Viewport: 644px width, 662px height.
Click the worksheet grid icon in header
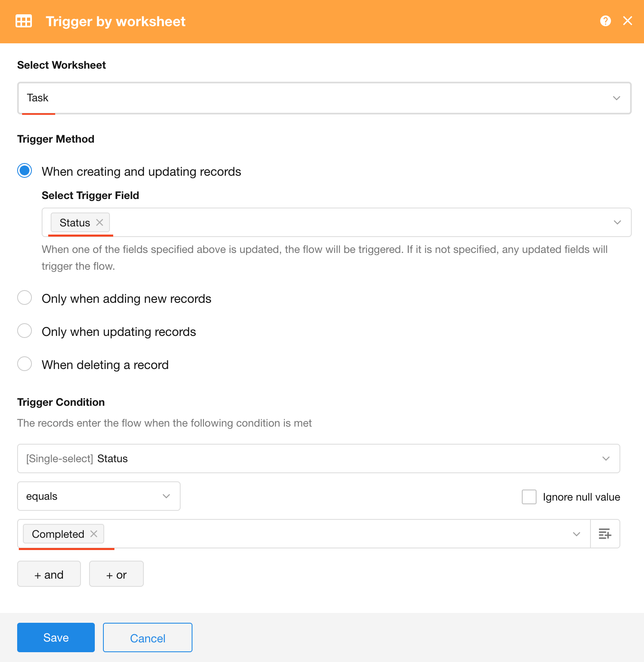click(x=24, y=21)
